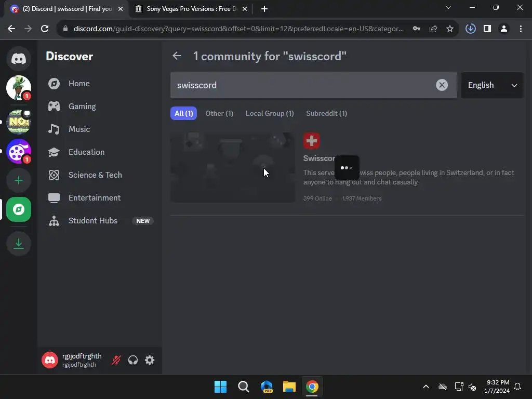Launch Edge from taskbar
The image size is (532, 399).
267,387
